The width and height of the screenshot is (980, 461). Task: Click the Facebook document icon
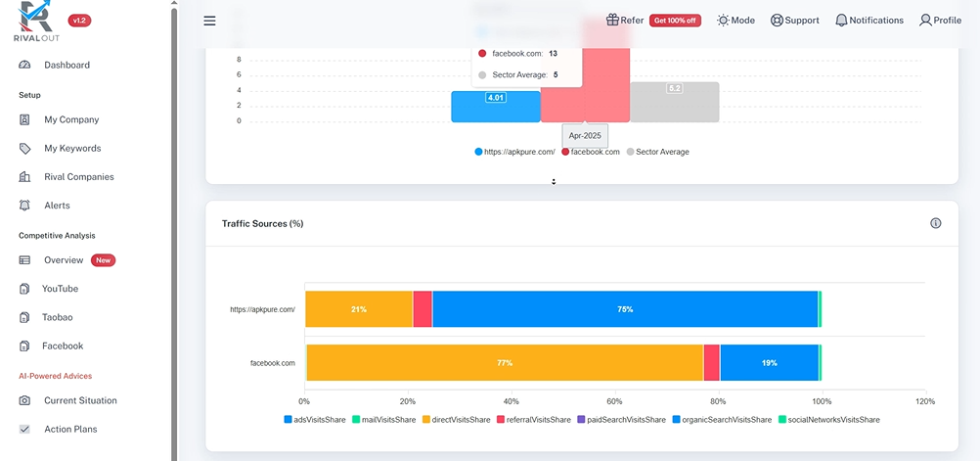click(x=24, y=346)
